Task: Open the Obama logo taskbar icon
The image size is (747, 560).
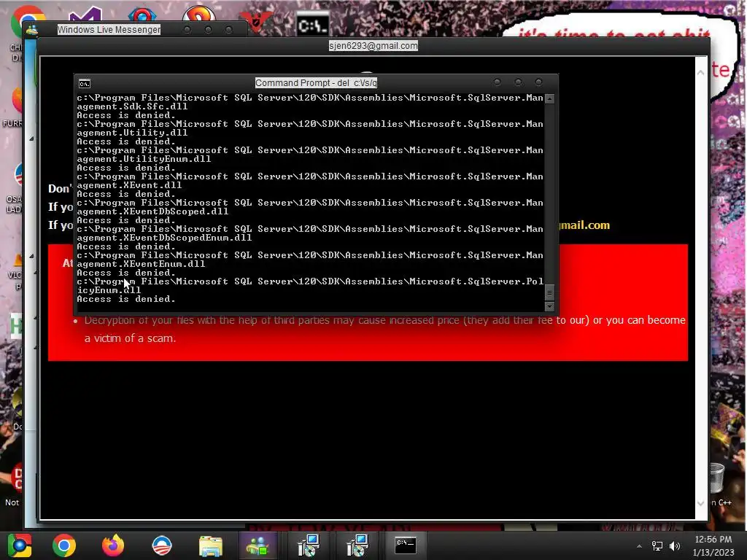Action: (162, 545)
